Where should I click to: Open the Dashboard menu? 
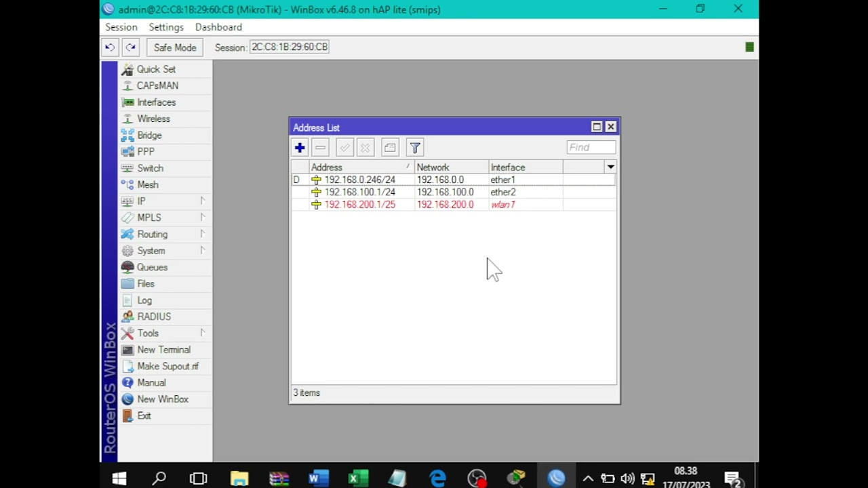pyautogui.click(x=218, y=27)
